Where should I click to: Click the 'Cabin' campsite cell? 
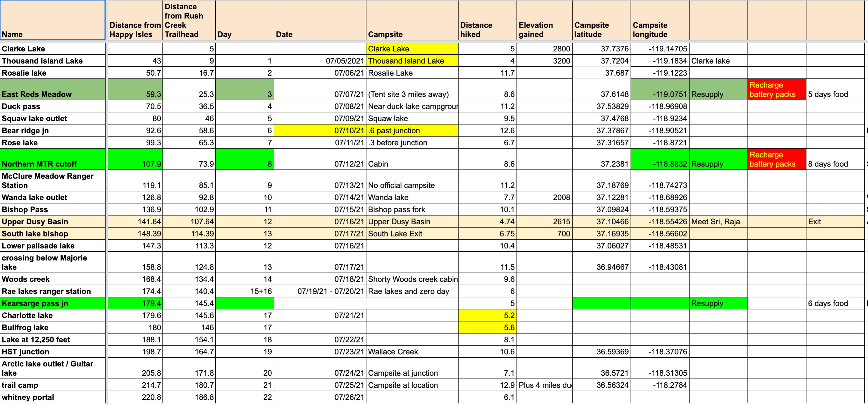(x=412, y=159)
